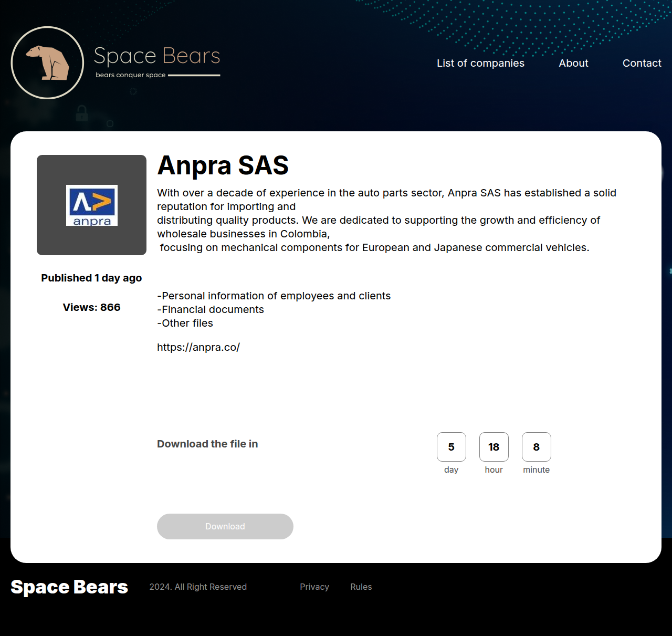
Task: Click '-Personal information of employees and clients' line
Action: point(274,296)
